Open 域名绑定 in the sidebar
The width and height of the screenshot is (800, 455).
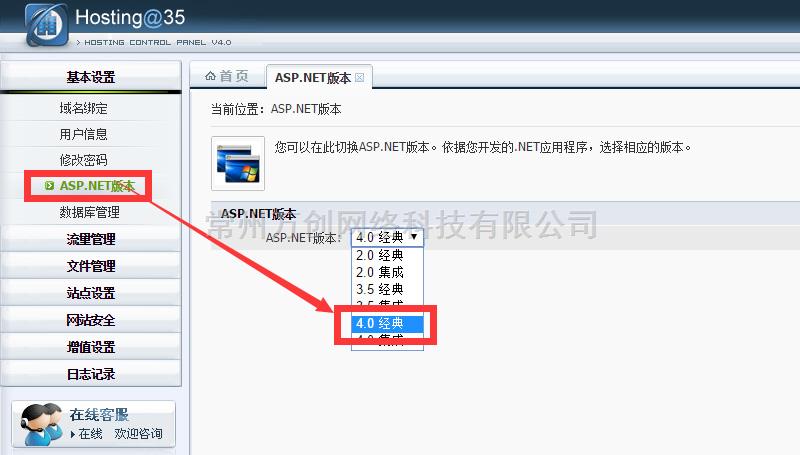click(83, 108)
